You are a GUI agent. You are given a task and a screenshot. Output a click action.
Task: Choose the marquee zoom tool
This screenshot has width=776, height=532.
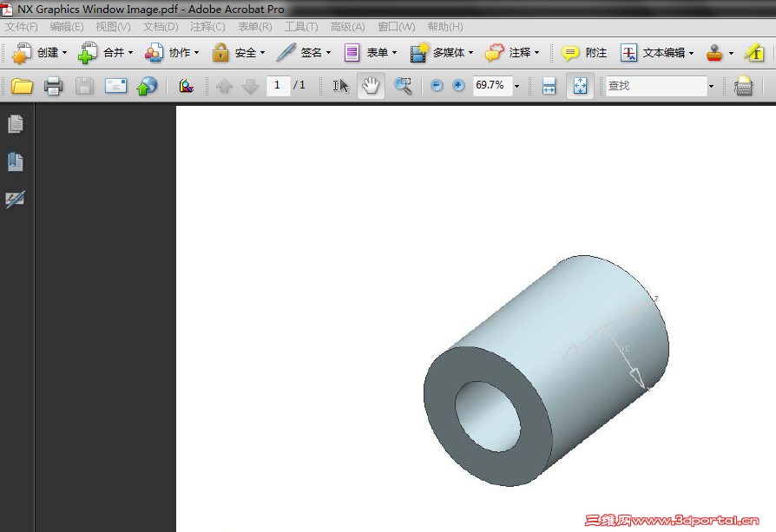[403, 86]
